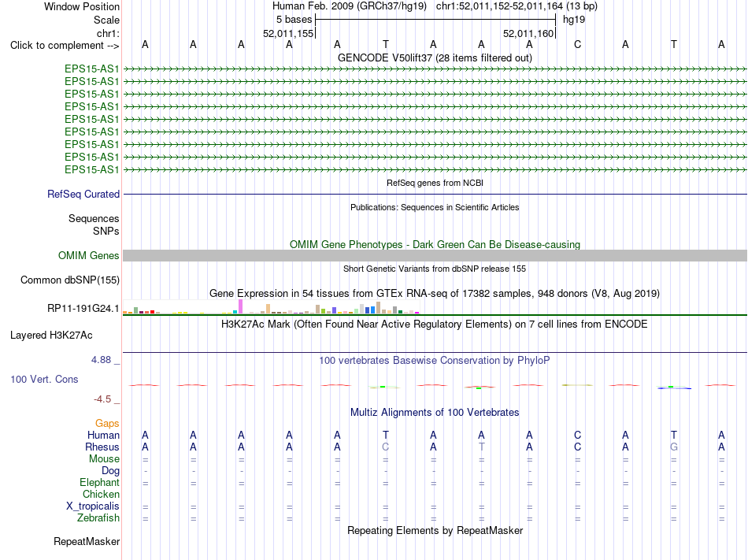748x560 pixels.
Task: Click the Dog alignment row label
Action: coord(110,471)
